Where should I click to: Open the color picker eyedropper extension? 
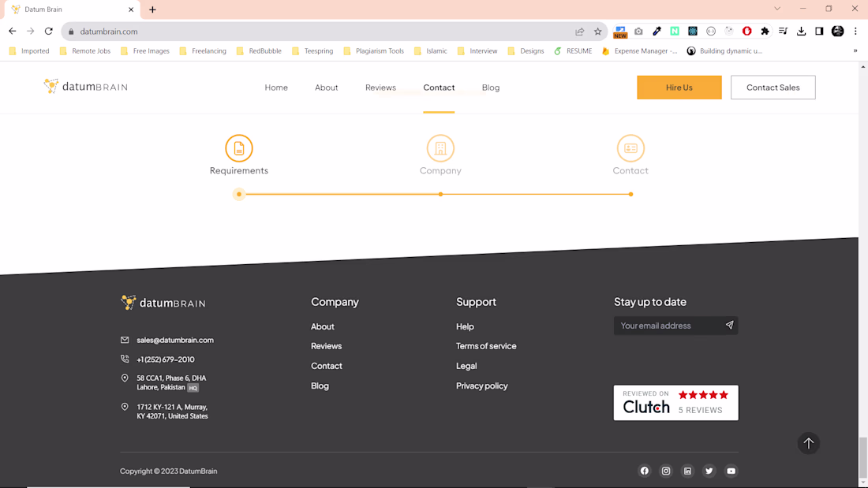pyautogui.click(x=657, y=32)
